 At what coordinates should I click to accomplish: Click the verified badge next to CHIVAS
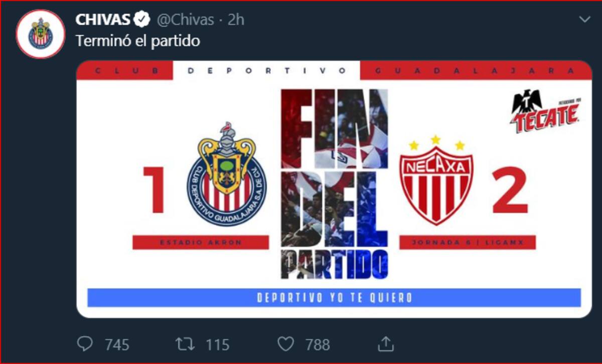coord(143,20)
